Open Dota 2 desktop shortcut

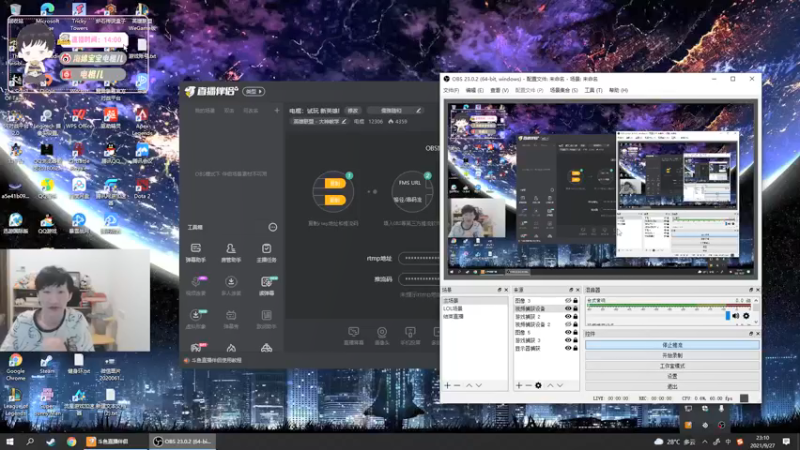(142, 189)
